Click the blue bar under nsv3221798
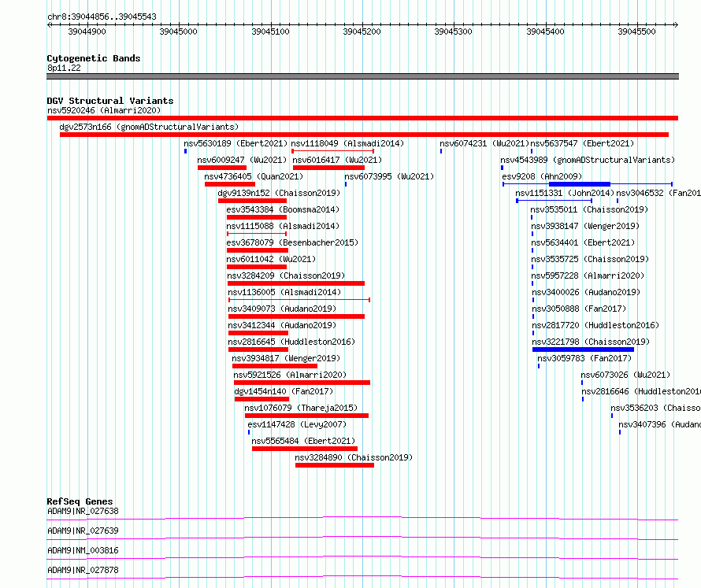 [583, 349]
